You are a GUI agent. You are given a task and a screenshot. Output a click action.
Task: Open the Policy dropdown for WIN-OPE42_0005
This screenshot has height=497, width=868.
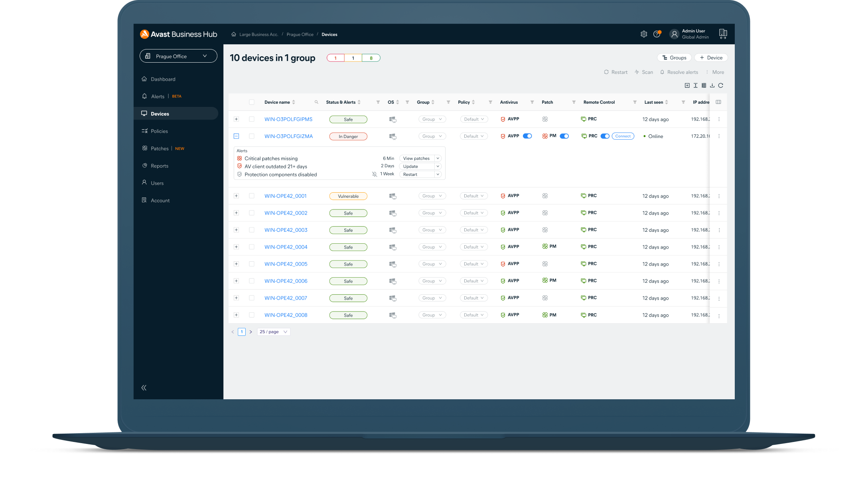pos(473,263)
